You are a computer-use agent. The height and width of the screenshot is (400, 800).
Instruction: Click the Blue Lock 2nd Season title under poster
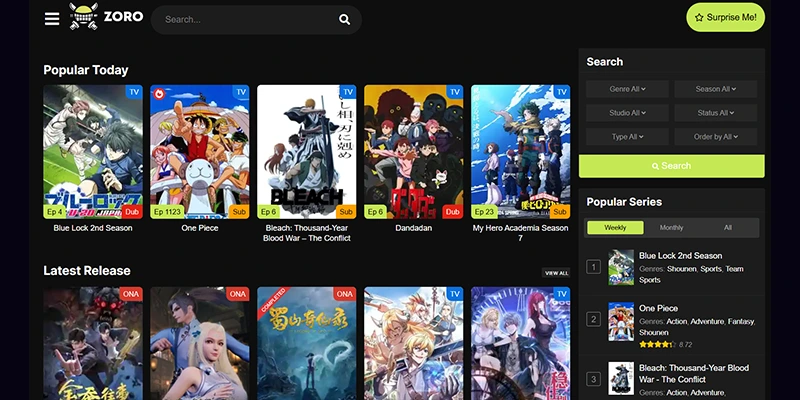click(93, 228)
